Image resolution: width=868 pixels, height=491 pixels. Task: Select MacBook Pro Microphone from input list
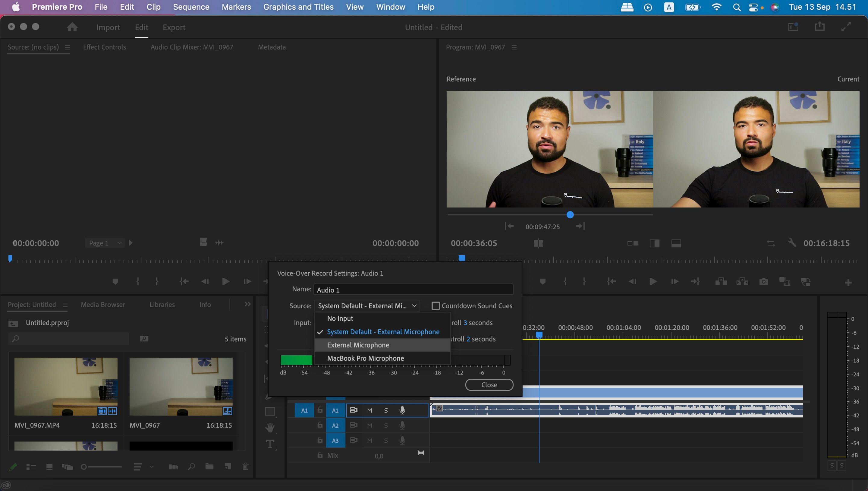click(x=366, y=358)
